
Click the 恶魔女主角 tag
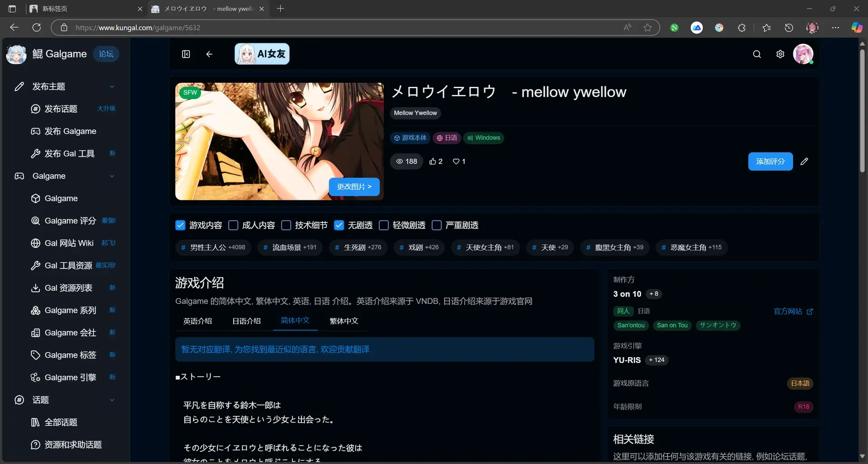[691, 247]
